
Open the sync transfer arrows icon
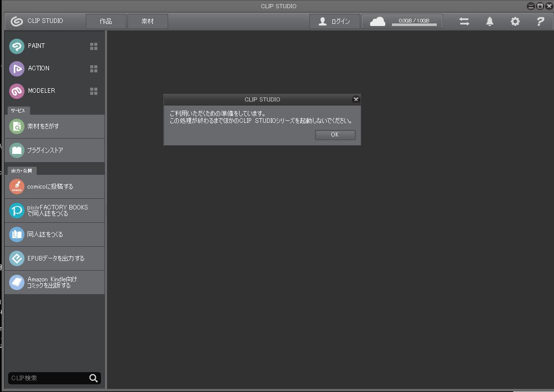pos(464,21)
